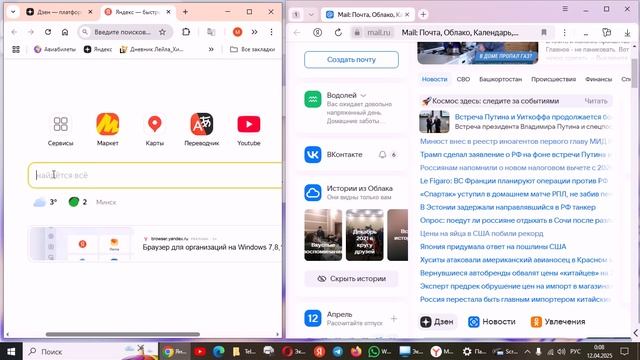The width and height of the screenshot is (640, 360).
Task: Open new tab in Chrome
Action: pyautogui.click(x=185, y=12)
